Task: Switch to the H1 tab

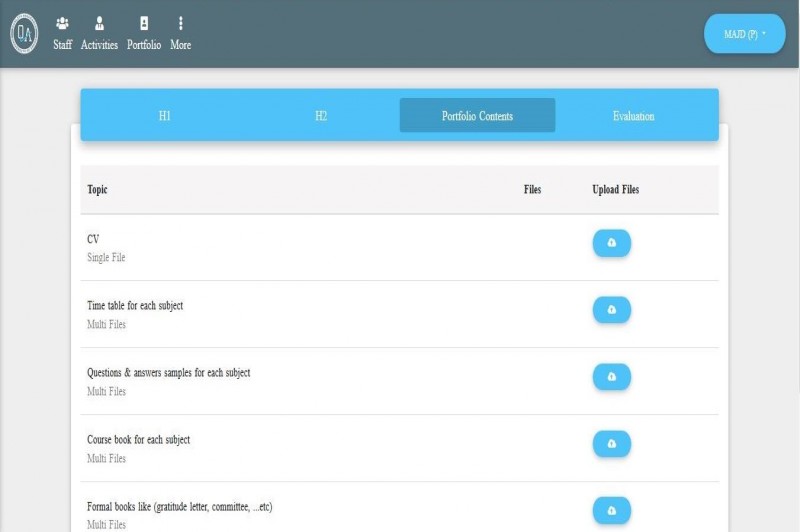Action: click(165, 116)
